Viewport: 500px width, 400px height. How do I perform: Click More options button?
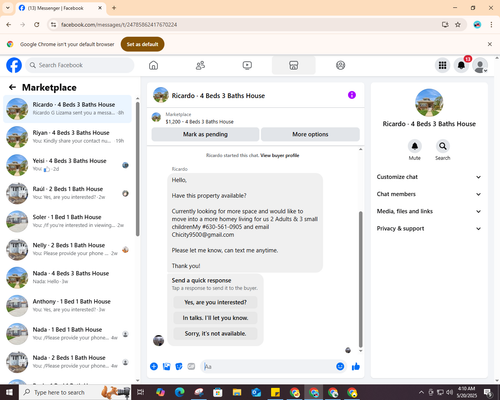click(x=310, y=134)
